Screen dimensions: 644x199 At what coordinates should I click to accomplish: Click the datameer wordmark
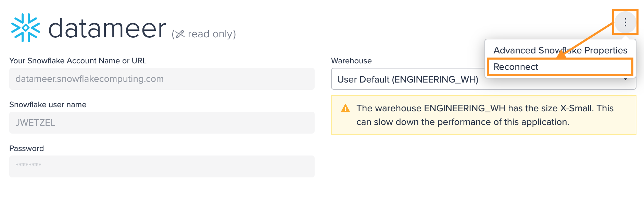pos(107,28)
